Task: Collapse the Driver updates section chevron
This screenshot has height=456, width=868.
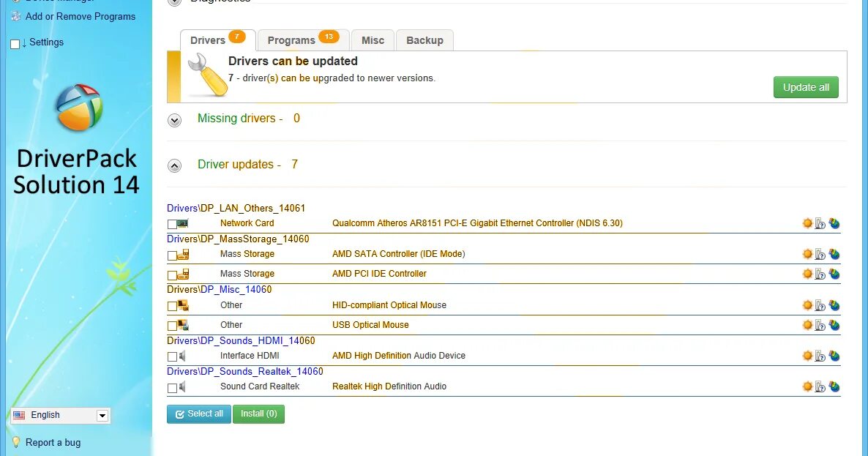Action: [x=174, y=165]
